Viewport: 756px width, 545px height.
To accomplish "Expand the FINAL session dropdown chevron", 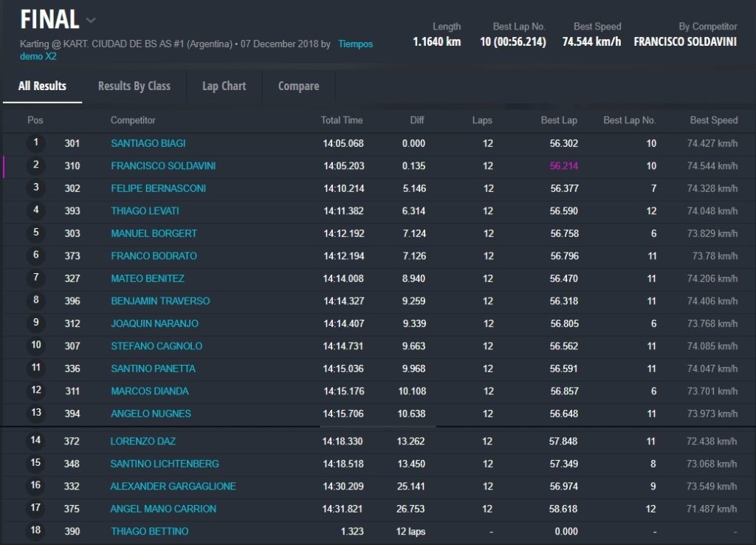I will click(x=91, y=20).
